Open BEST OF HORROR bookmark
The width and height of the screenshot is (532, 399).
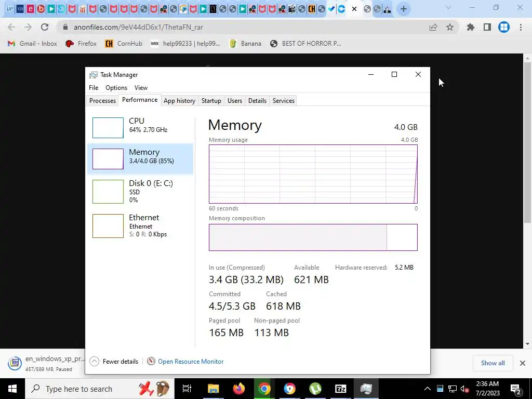305,44
